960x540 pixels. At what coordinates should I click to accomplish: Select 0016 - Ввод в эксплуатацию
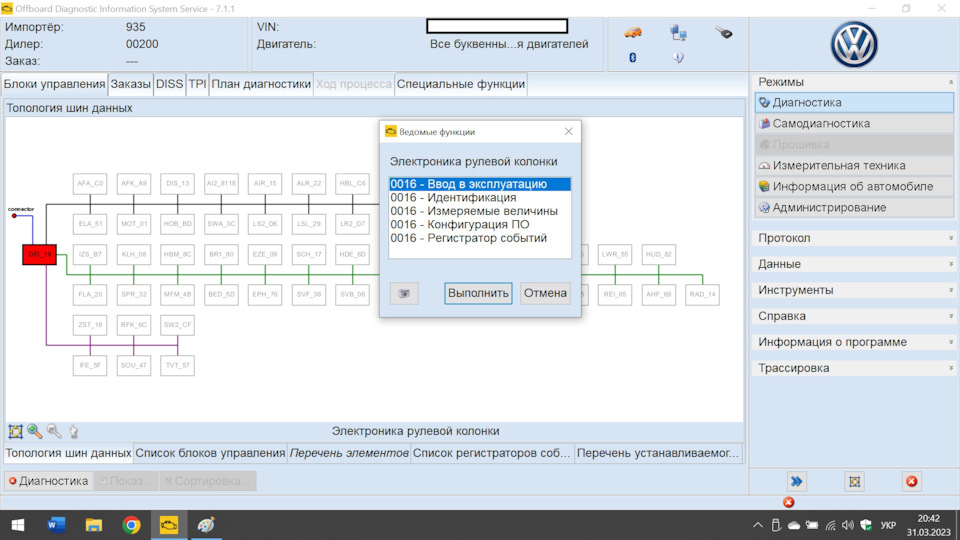coord(480,184)
